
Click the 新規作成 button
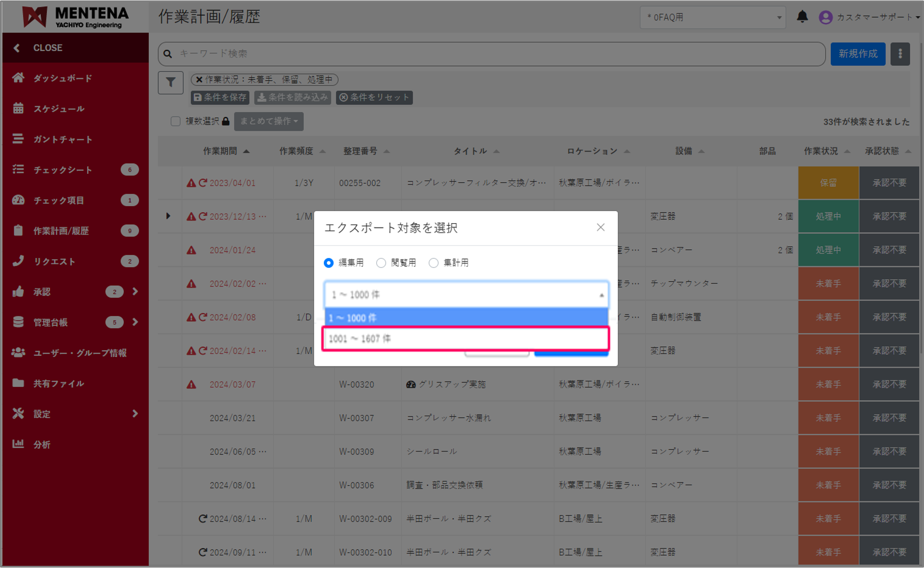[x=858, y=54]
